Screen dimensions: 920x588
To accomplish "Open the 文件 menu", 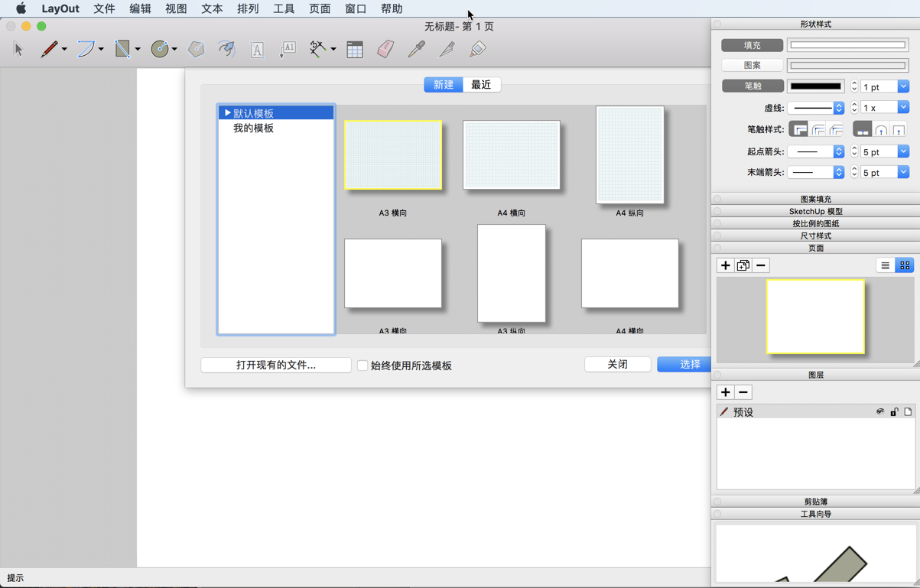I will pyautogui.click(x=104, y=9).
